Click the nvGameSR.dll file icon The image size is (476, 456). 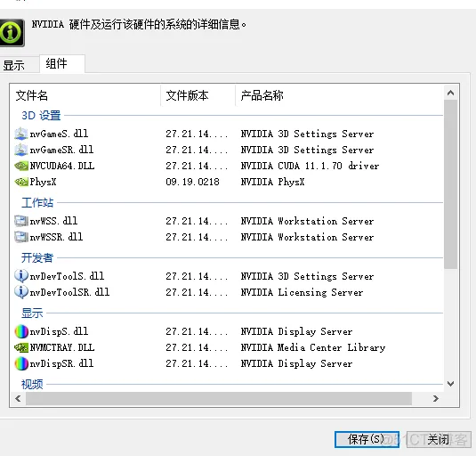pyautogui.click(x=21, y=150)
